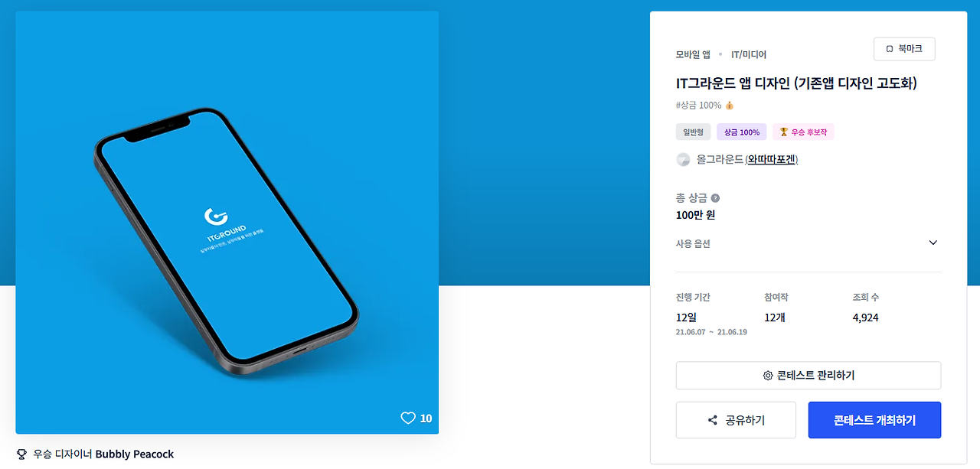Click the gear icon in 콘테스트 관리하기

point(768,375)
